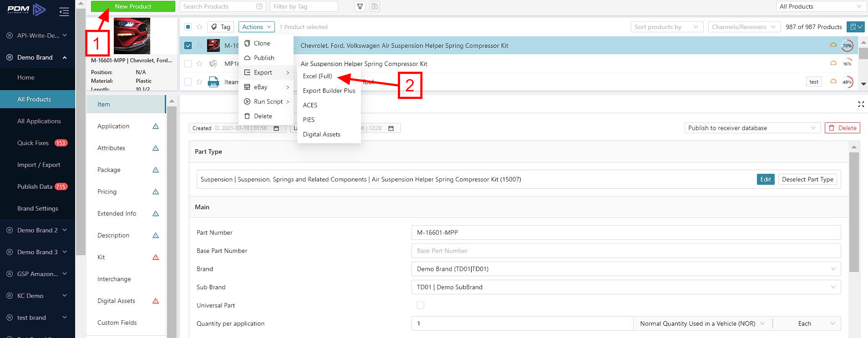Viewport: 868px width, 338px height.
Task: Click the Kit red warning triangle
Action: click(156, 257)
